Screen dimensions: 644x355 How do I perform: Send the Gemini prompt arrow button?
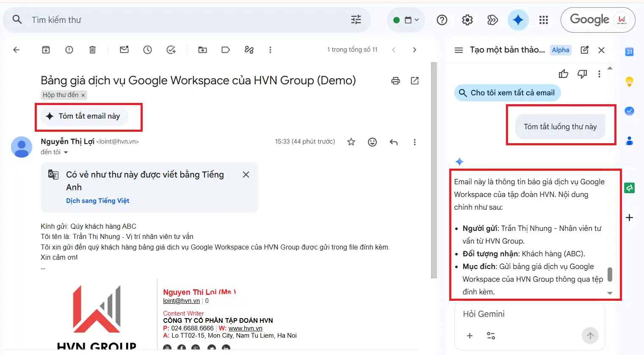point(590,336)
